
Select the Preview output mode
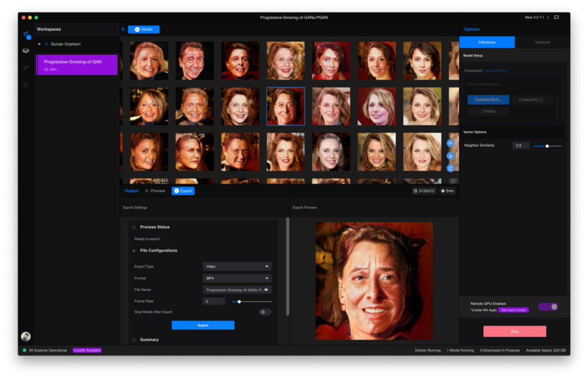coord(155,191)
